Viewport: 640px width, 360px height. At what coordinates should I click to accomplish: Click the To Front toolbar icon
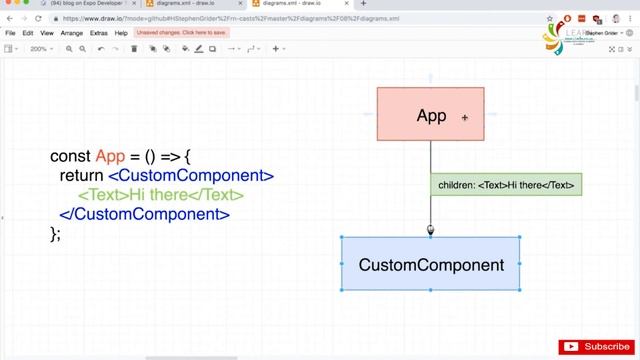click(x=153, y=49)
